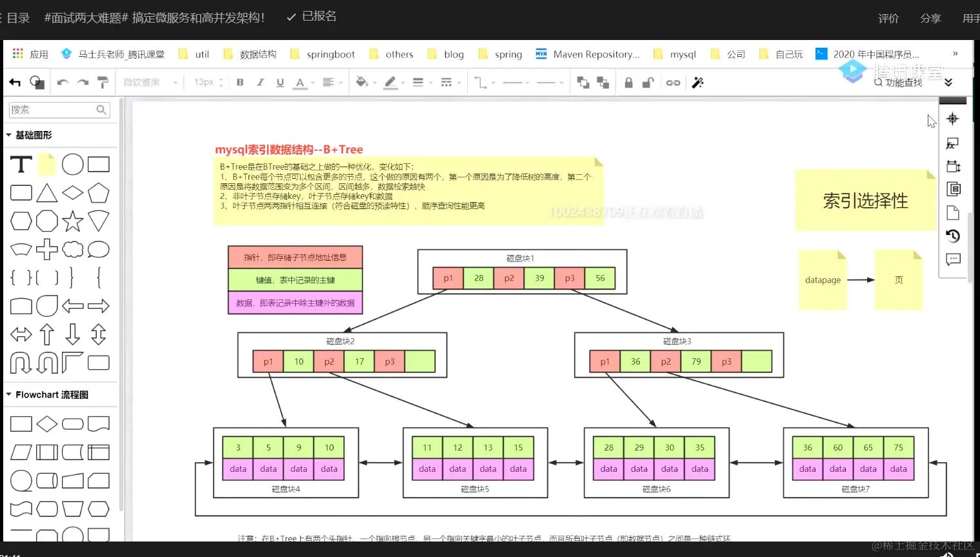Open the blog bookmark folder
Screen dimensions: 980x557
[x=446, y=54]
